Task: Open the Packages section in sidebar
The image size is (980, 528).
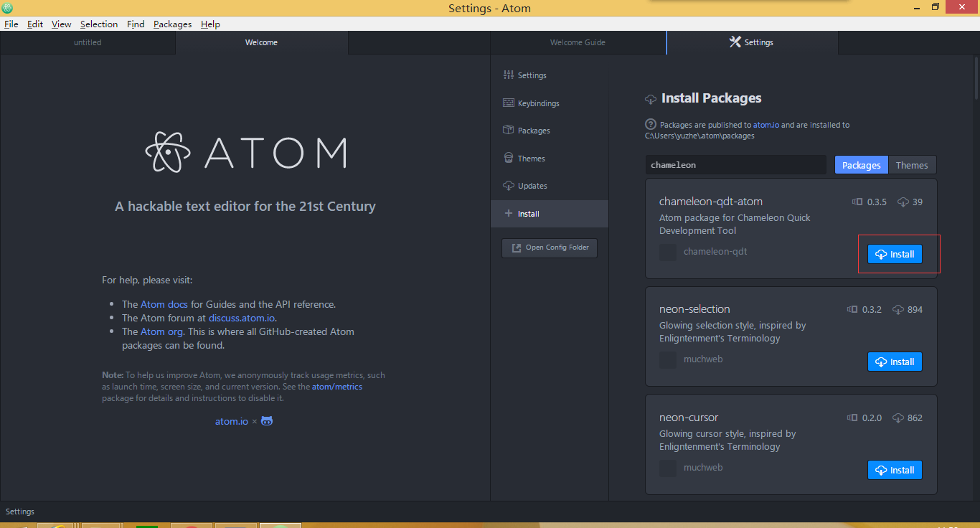Action: point(550,131)
